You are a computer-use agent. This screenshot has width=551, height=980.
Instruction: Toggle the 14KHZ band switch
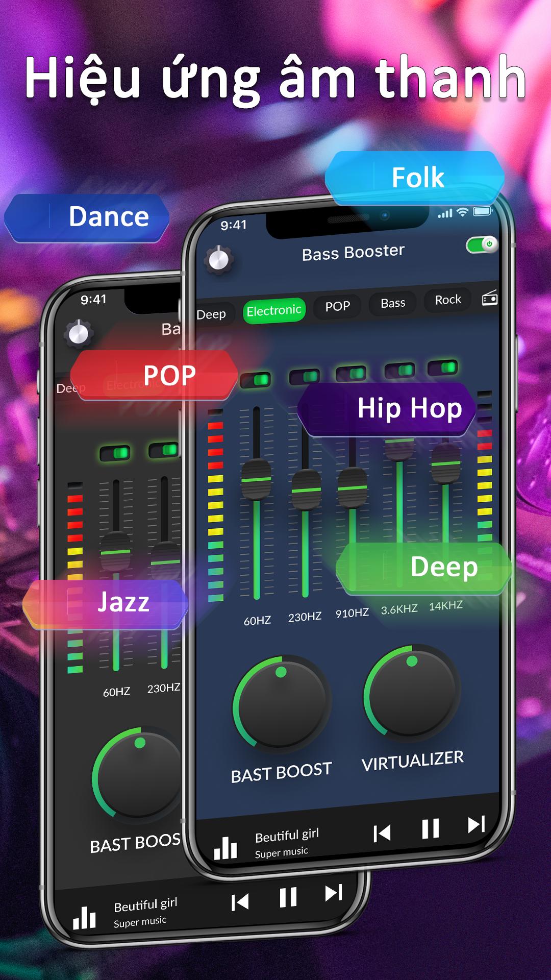[x=442, y=367]
